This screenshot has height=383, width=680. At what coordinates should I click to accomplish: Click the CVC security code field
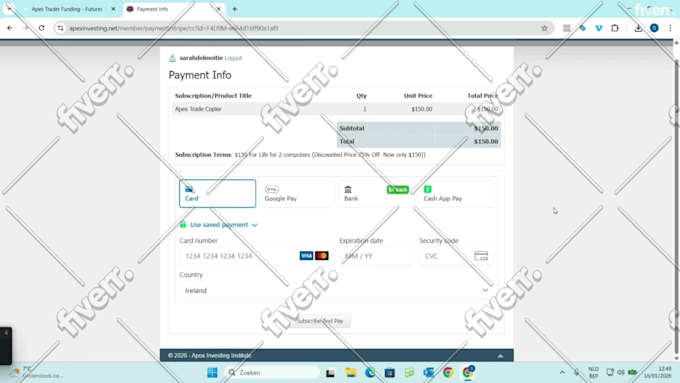coord(456,256)
